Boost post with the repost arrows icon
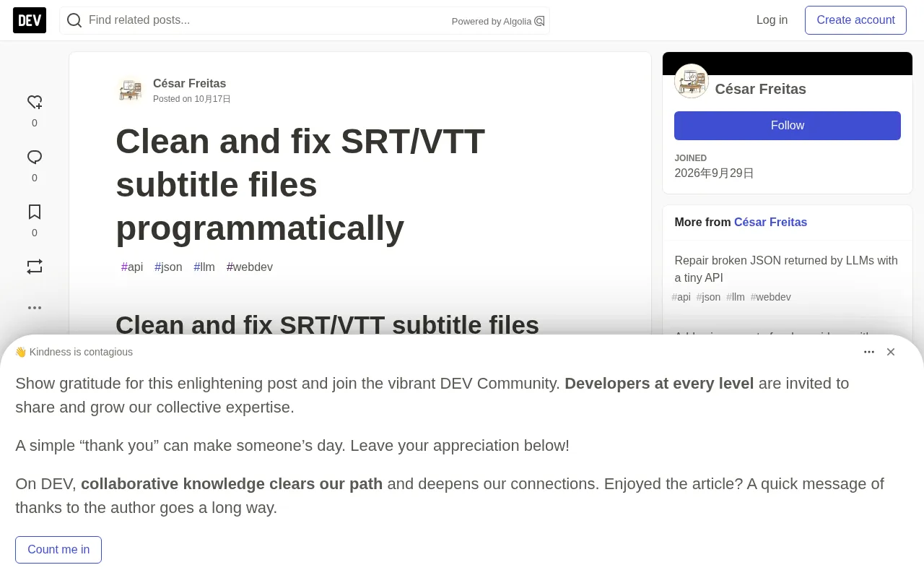Screen dimensions: 924x578 pyautogui.click(x=35, y=267)
